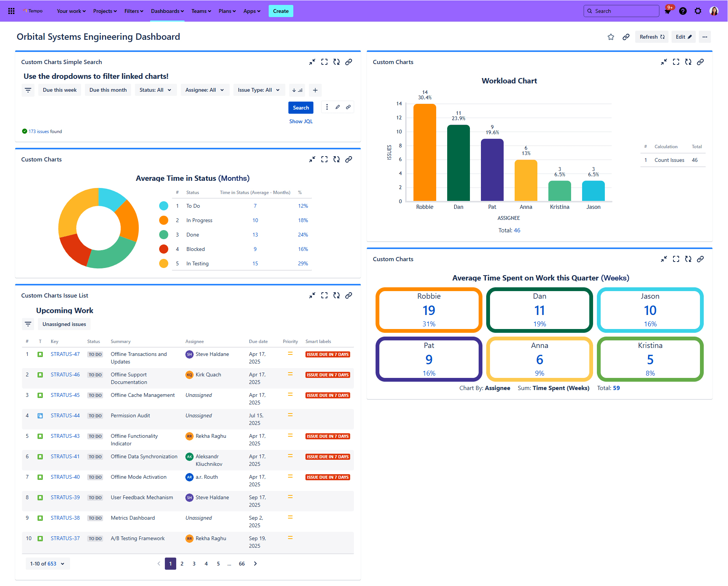The image size is (728, 586).
Task: Copy link for Simple Search gadget
Action: tap(348, 62)
